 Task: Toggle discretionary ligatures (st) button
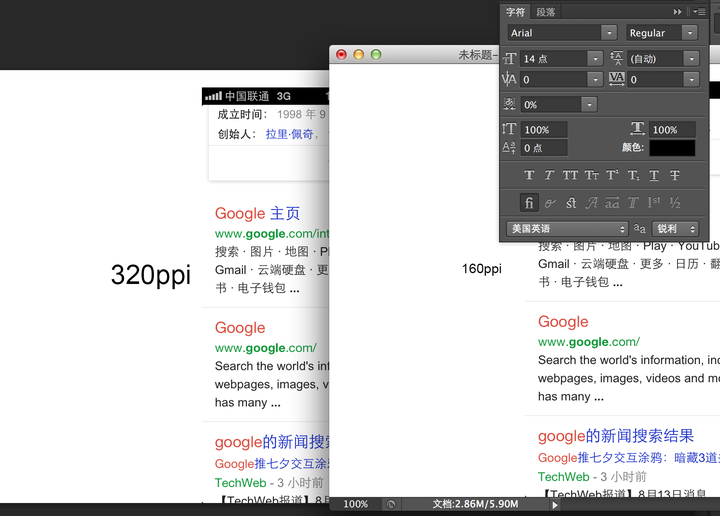[x=571, y=202]
